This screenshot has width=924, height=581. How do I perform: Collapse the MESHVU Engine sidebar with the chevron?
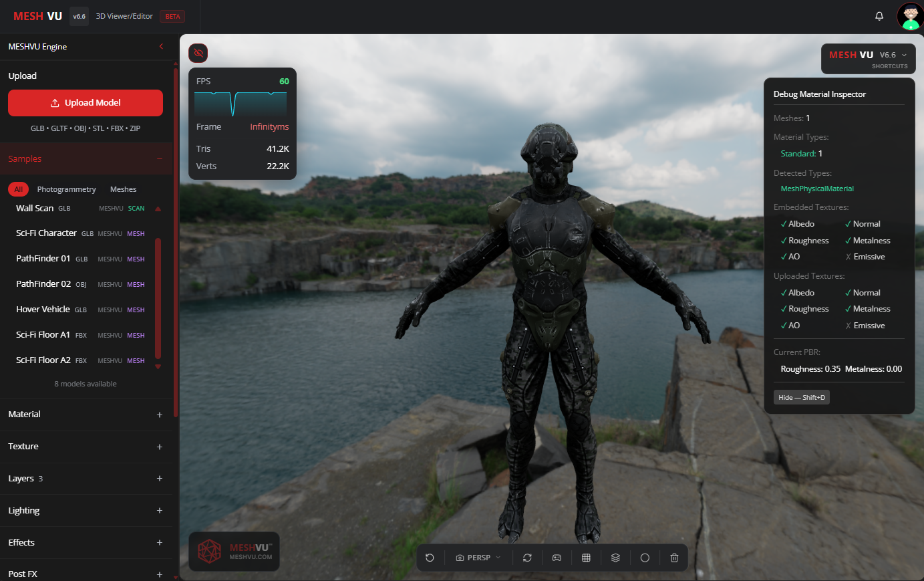tap(161, 47)
